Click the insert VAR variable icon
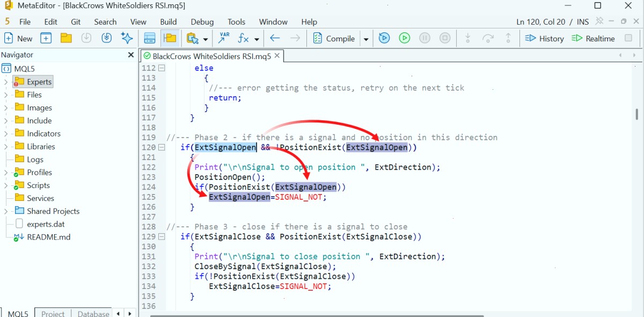644x317 pixels. tap(224, 38)
